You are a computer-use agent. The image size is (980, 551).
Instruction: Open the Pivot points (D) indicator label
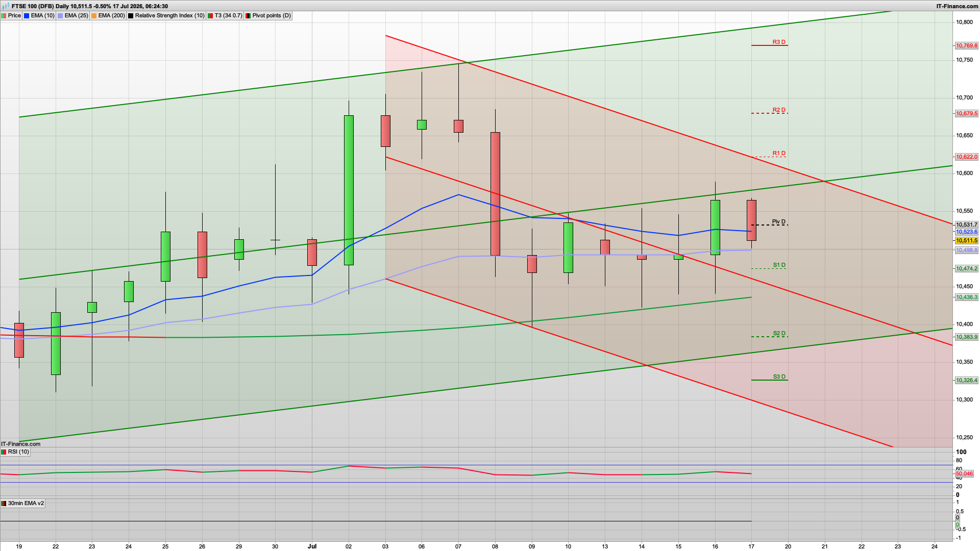(x=272, y=16)
